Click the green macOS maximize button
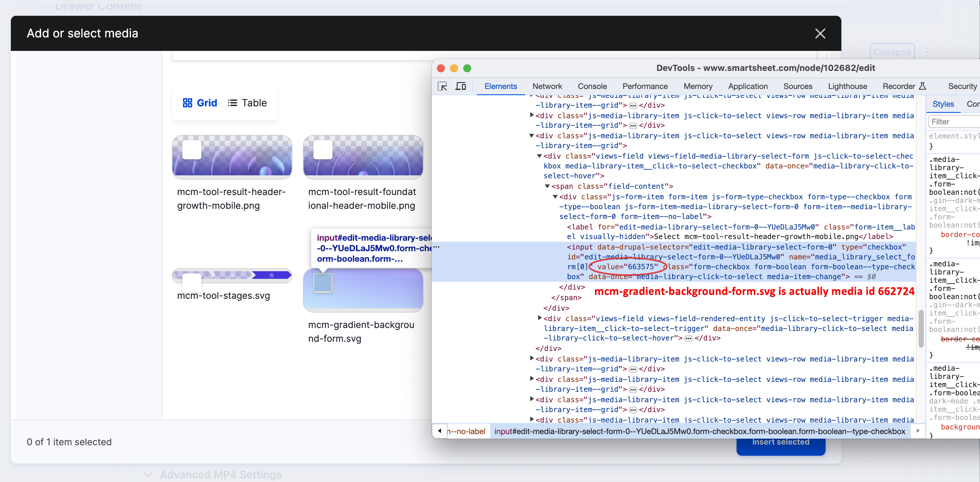 (x=467, y=68)
